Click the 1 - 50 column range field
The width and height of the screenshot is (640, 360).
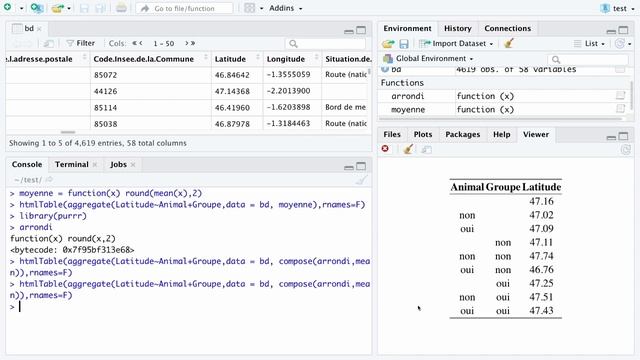coord(164,43)
